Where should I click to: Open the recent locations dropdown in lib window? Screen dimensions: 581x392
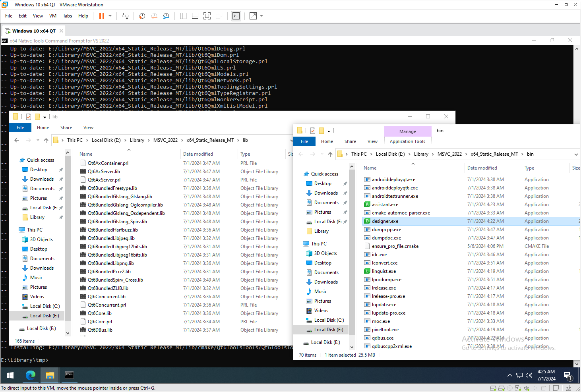[x=38, y=140]
